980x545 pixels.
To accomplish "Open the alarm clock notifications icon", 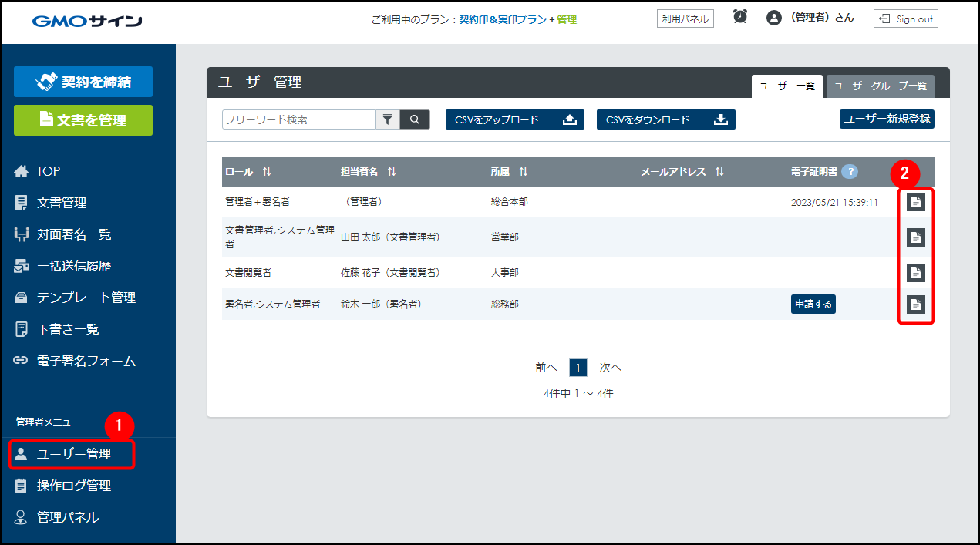I will (x=740, y=17).
